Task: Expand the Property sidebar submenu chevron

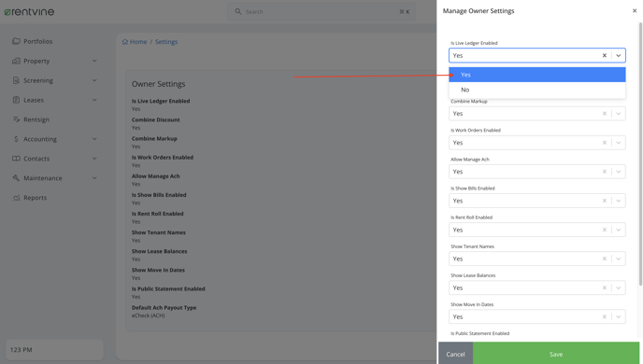Action: (94, 61)
